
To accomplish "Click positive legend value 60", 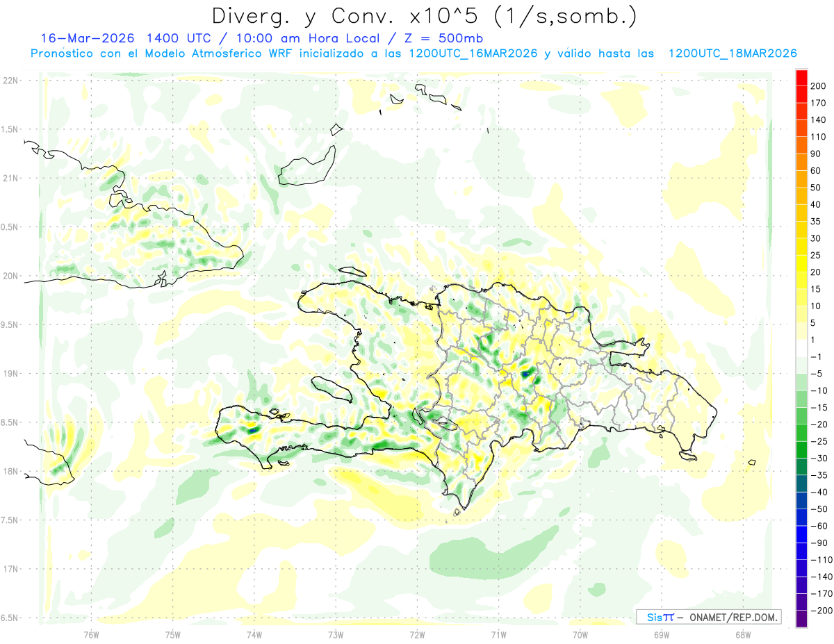I will tap(817, 171).
